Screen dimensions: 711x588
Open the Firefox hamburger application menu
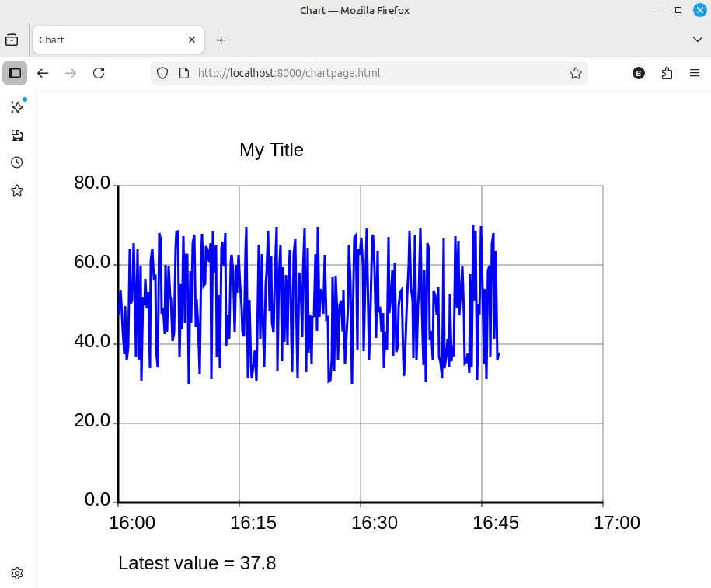[695, 73]
